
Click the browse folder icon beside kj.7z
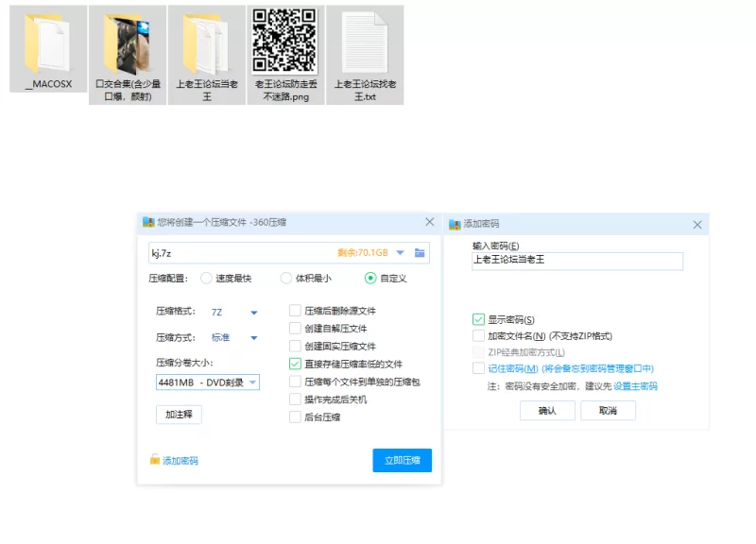421,253
